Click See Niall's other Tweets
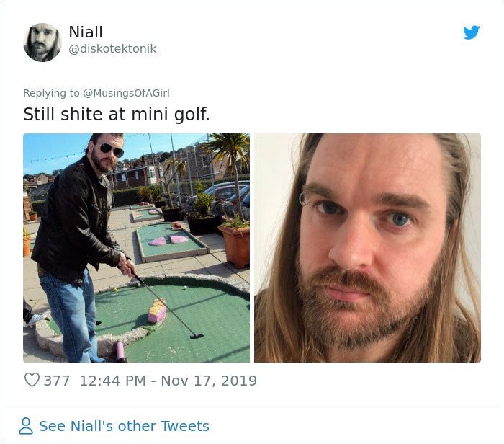The height and width of the screenshot is (444, 504). (x=124, y=426)
